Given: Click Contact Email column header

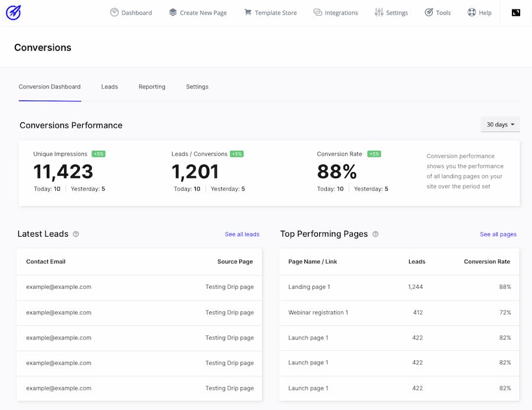Looking at the screenshot, I should pyautogui.click(x=46, y=262).
